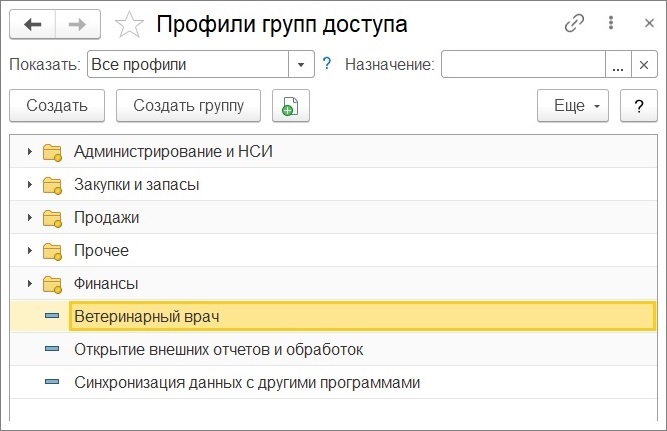The height and width of the screenshot is (431, 667).
Task: Expand the Закупки и запасы folder
Action: (x=29, y=185)
